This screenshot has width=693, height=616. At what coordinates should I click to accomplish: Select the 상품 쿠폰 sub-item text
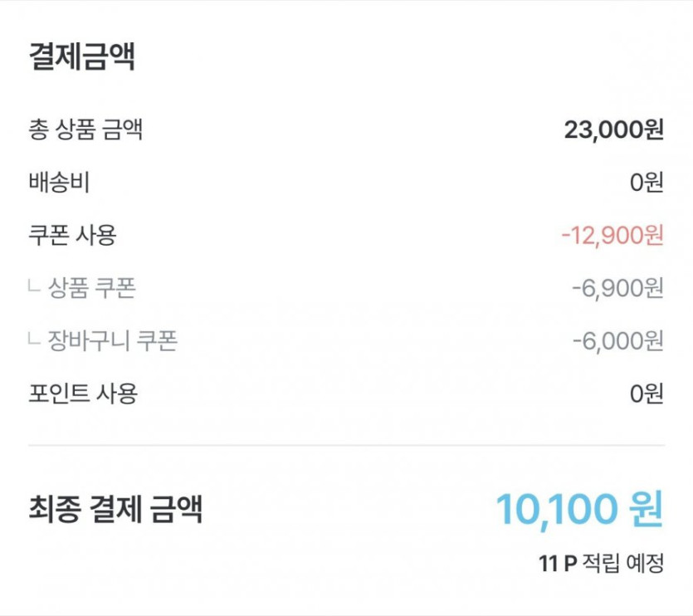[x=92, y=288]
